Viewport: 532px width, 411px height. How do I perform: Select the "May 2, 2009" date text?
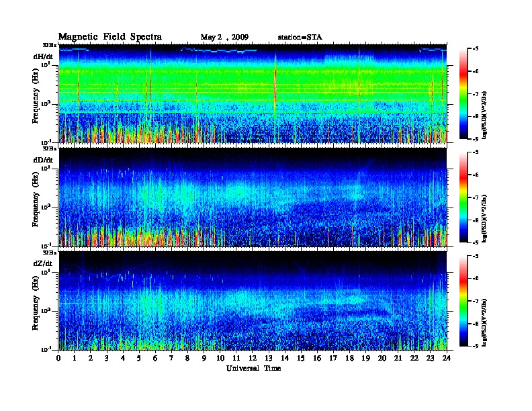coord(224,38)
